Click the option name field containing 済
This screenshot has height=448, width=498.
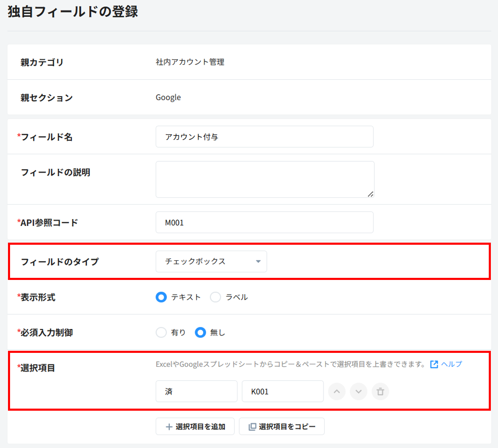(x=196, y=391)
